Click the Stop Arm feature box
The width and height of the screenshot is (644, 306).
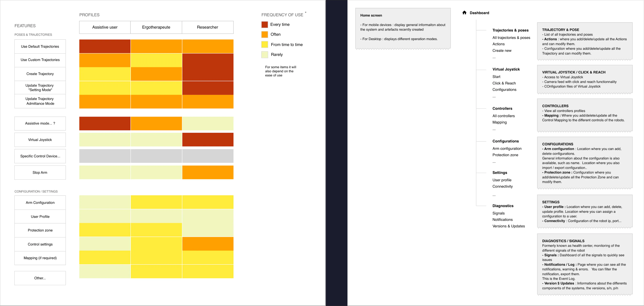pyautogui.click(x=40, y=172)
